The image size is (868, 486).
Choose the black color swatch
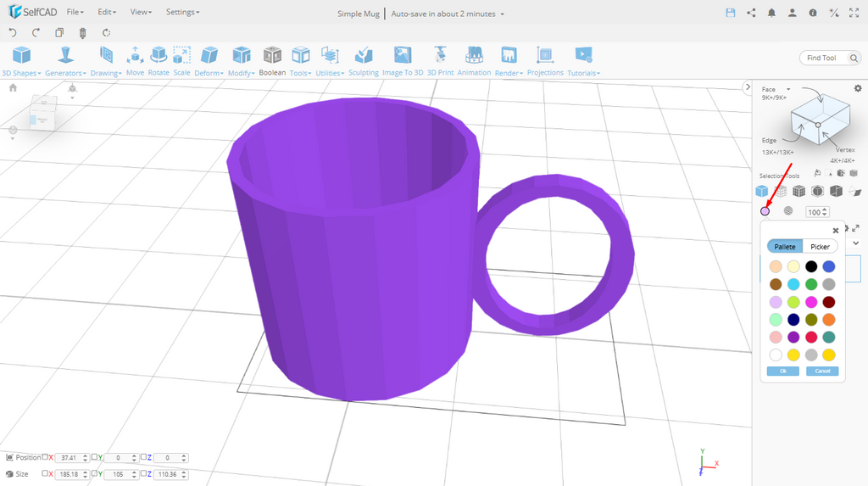[811, 266]
